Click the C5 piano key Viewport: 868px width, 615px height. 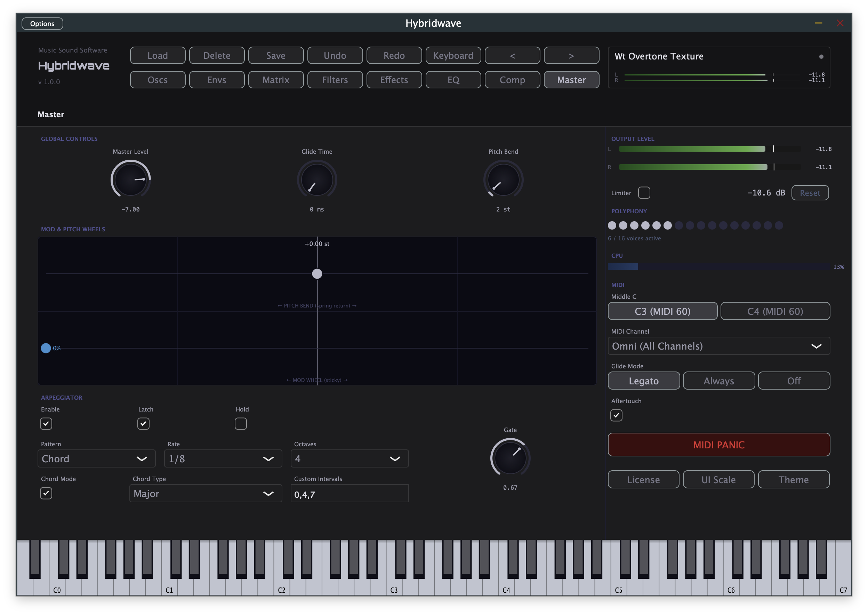coord(619,587)
